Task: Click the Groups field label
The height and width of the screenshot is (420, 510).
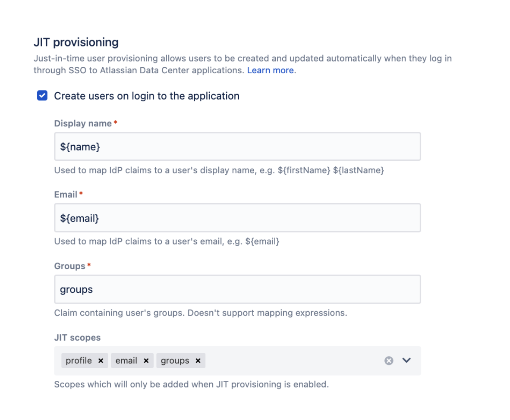Action: [70, 266]
